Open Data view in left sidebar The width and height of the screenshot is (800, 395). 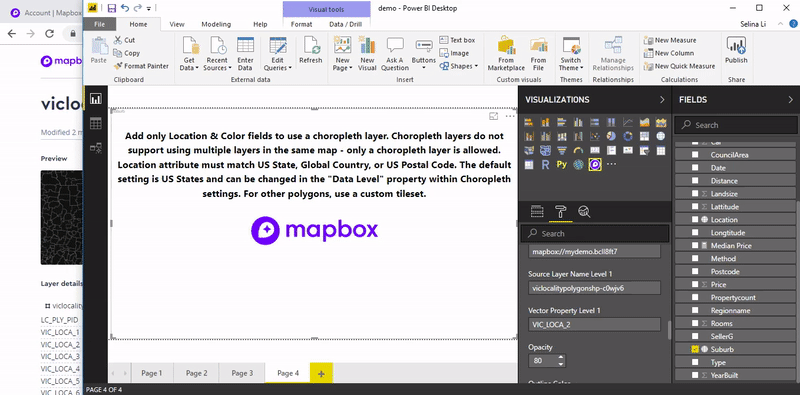[95, 123]
